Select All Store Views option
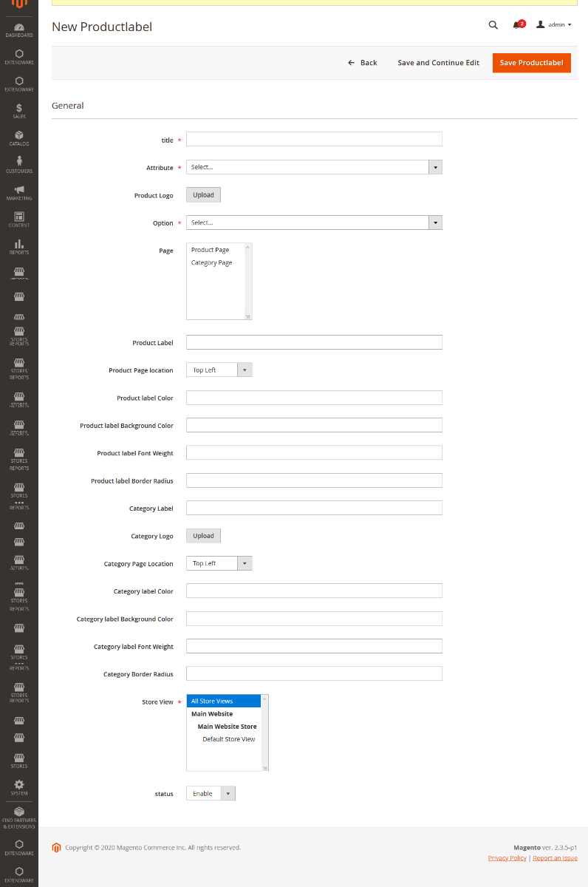 pos(223,701)
